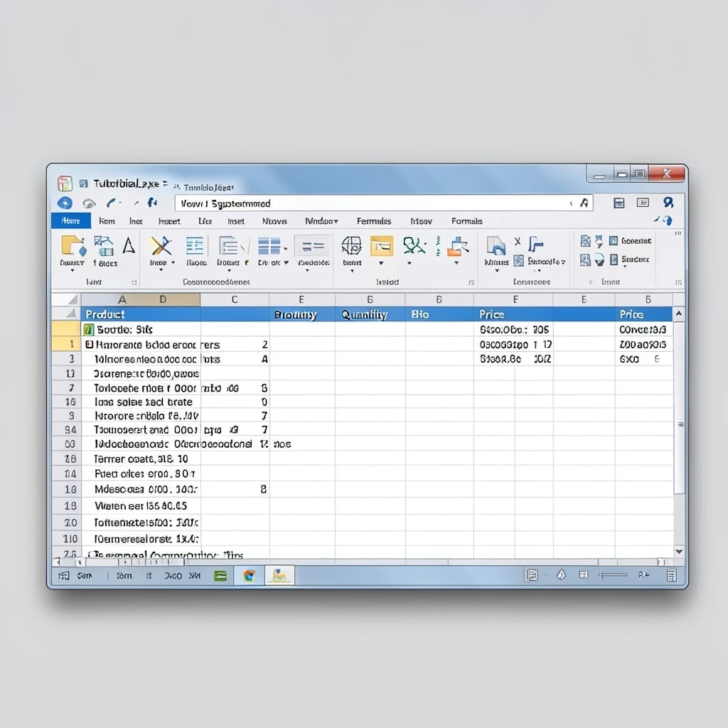Click the green scissors-style icon
Image resolution: width=728 pixels, height=728 pixels.
pos(414,245)
